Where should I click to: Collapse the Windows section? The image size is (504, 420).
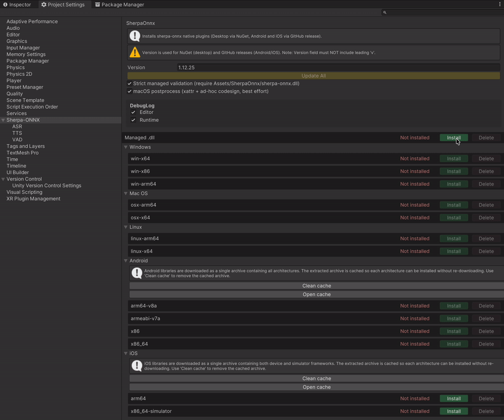click(125, 147)
